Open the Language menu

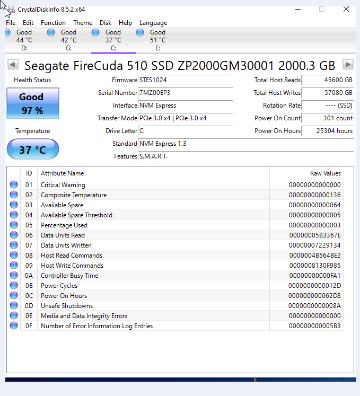pos(153,23)
